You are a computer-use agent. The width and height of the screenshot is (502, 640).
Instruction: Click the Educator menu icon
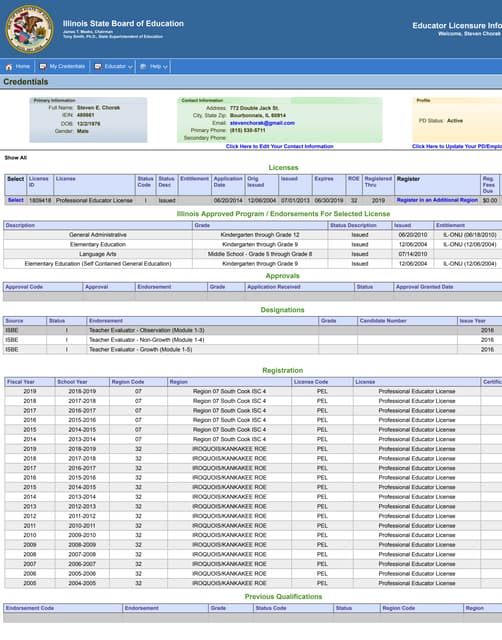98,67
